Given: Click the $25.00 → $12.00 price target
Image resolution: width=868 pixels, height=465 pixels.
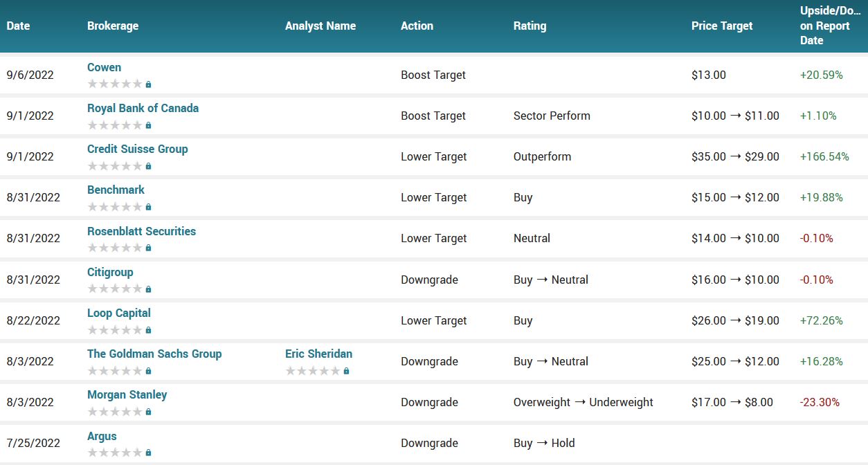Looking at the screenshot, I should point(735,361).
